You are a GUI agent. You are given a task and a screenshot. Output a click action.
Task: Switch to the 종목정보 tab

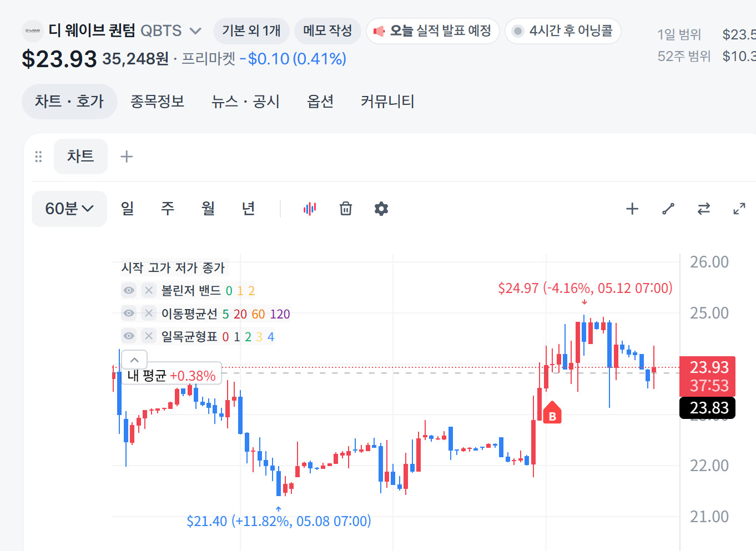click(x=157, y=101)
